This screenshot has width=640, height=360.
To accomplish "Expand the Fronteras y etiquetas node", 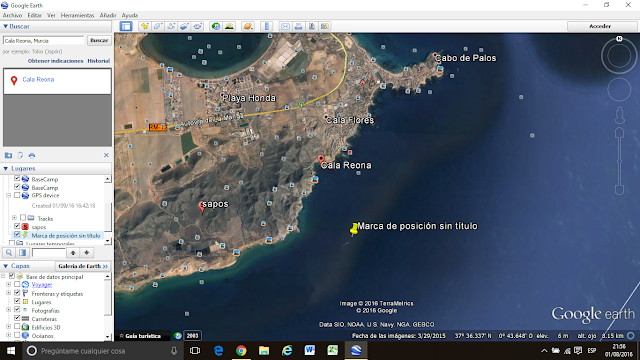I will click(x=9, y=293).
